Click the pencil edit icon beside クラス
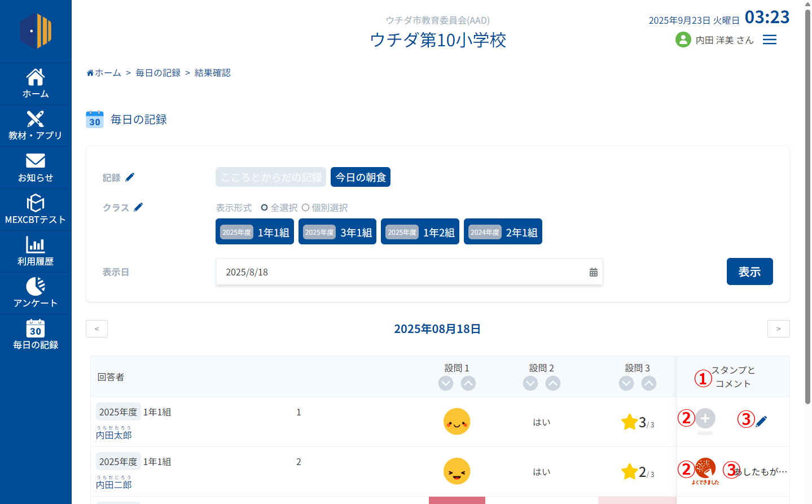This screenshot has height=504, width=812. pyautogui.click(x=138, y=207)
